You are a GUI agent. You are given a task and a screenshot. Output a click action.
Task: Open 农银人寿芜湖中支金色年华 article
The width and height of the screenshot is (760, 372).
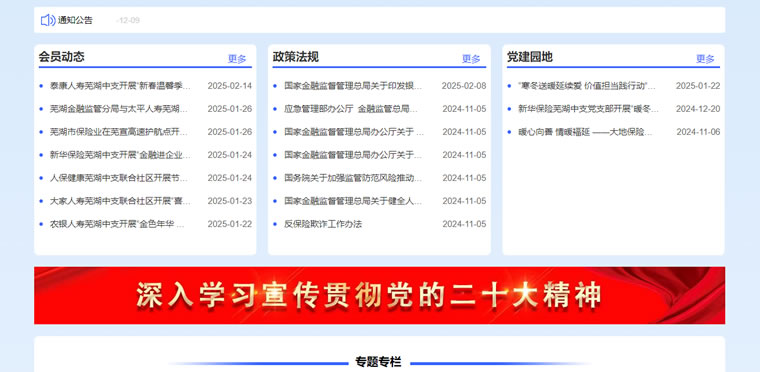[117, 224]
